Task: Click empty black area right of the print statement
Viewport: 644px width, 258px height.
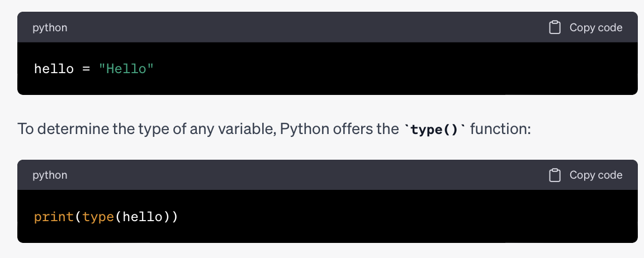Action: (406, 216)
